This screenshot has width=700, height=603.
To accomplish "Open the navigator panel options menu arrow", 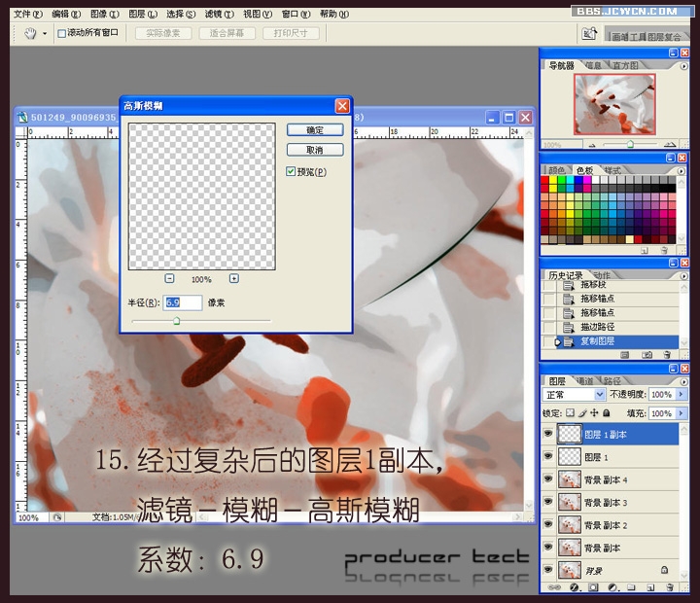I will tap(683, 66).
